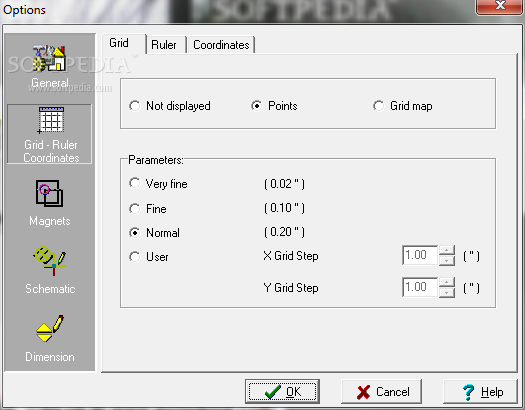Close the Options window

500,6
